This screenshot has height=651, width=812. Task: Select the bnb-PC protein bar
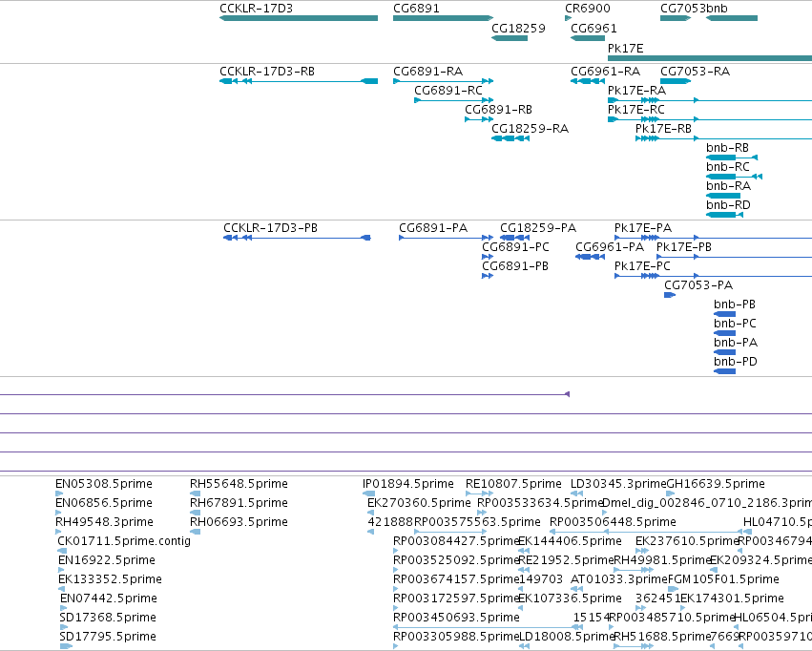[x=724, y=333]
